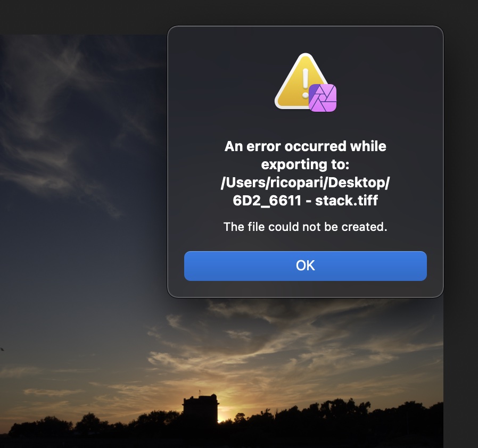This screenshot has width=478, height=448.
Task: Dismiss the export error with OK
Action: coord(305,266)
